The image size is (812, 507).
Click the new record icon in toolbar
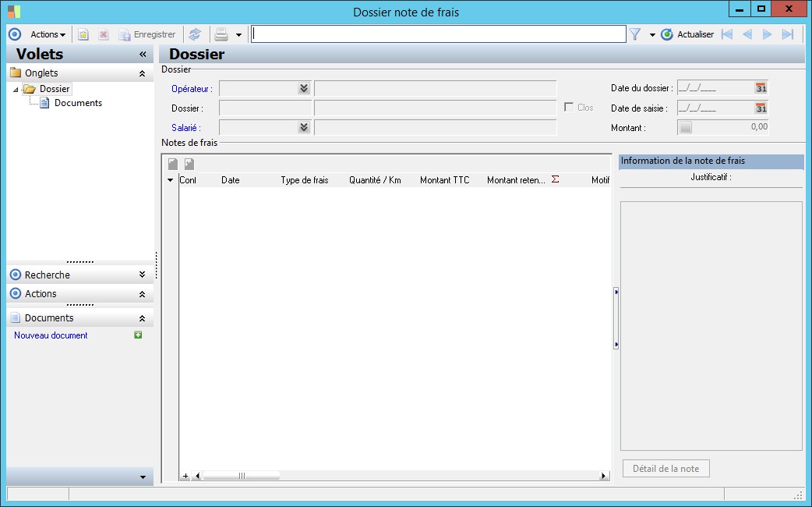83,34
